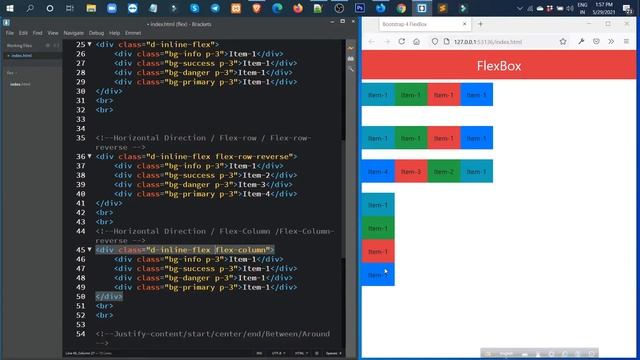Click line number 54 in the gutter
Viewport: 640px width, 360px height.
tap(81, 334)
